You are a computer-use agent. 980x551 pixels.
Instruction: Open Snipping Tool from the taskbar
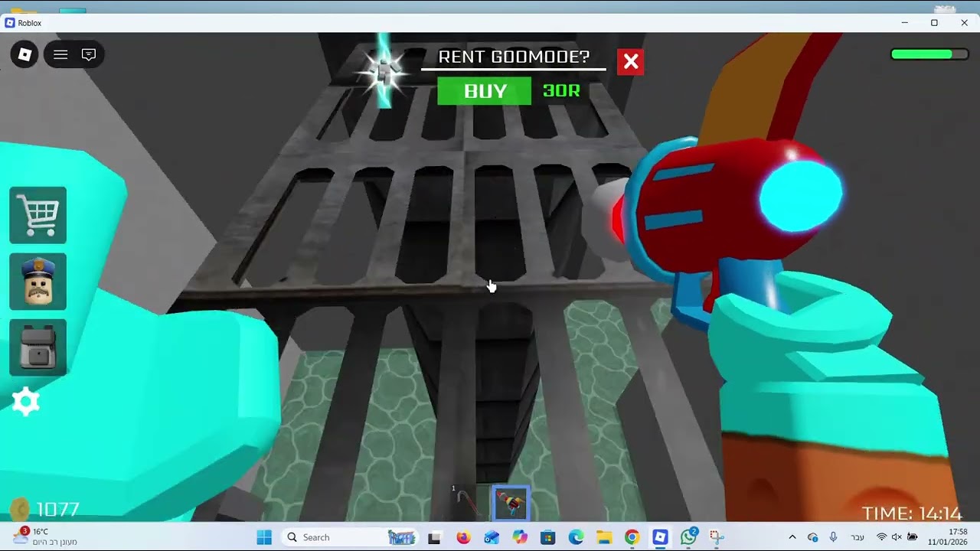click(716, 537)
